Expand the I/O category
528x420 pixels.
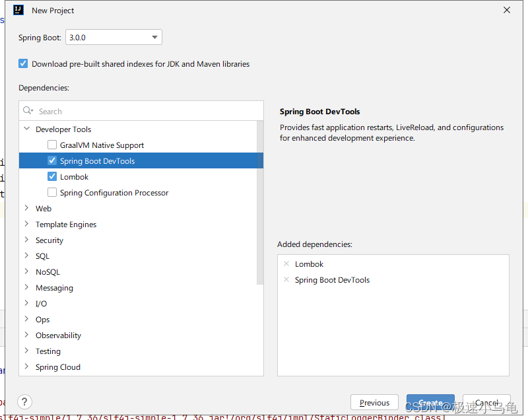(26, 303)
